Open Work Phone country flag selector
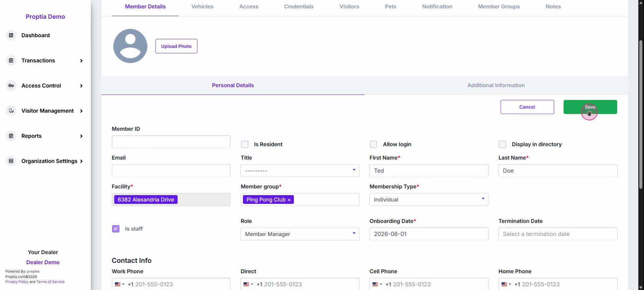Screen dimensions: 644x290 click(119, 284)
